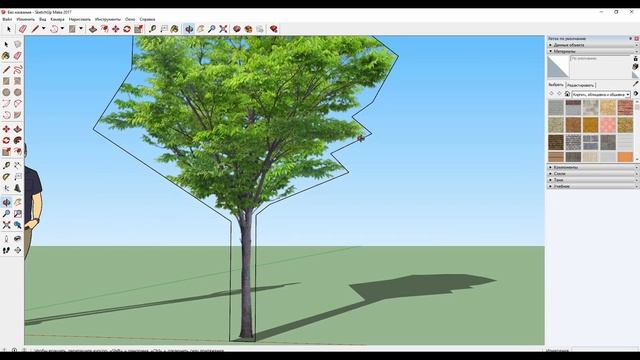Click the Create Material icon
640x360 pixels.
[636, 67]
